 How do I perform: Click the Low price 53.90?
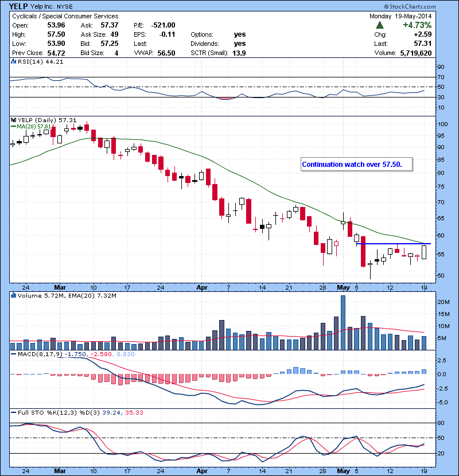[x=56, y=44]
